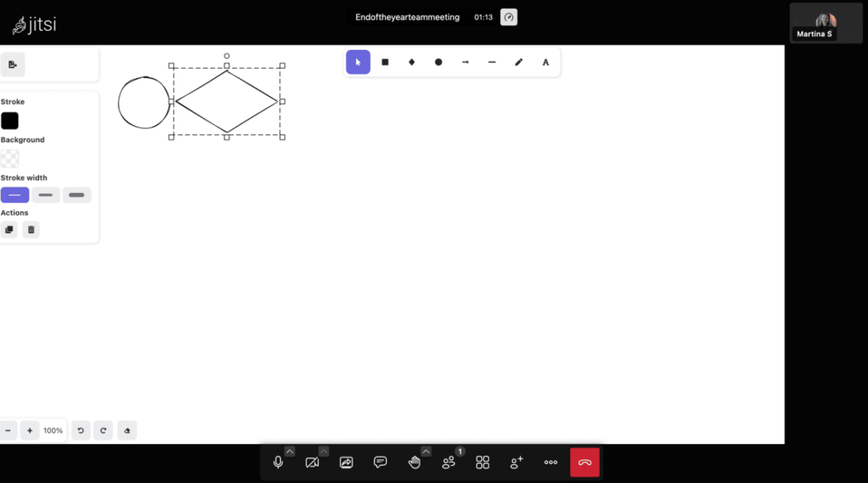Toggle the microphone mute button
The width and height of the screenshot is (868, 483).
[x=278, y=463]
